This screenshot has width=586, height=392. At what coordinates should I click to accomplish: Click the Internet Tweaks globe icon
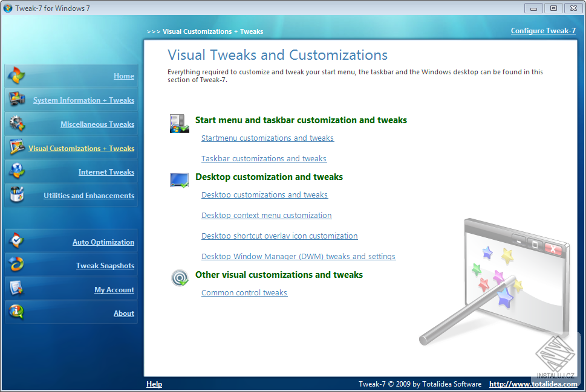(17, 171)
